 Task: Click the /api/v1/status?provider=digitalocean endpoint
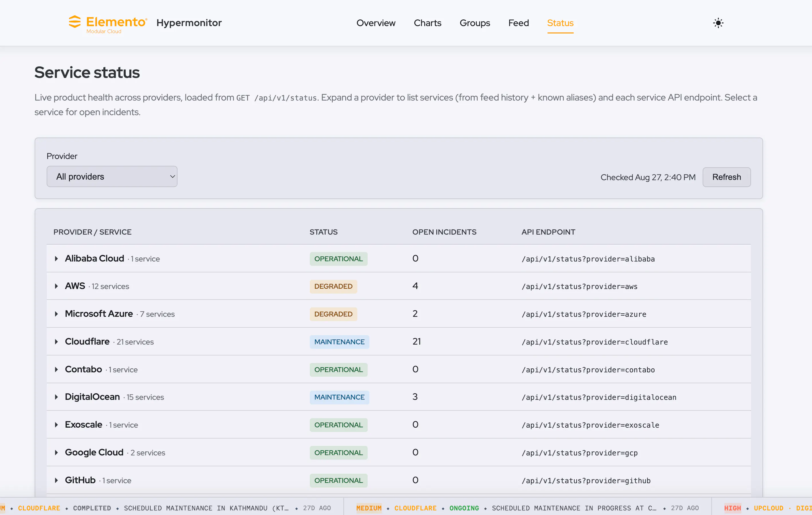click(x=599, y=398)
